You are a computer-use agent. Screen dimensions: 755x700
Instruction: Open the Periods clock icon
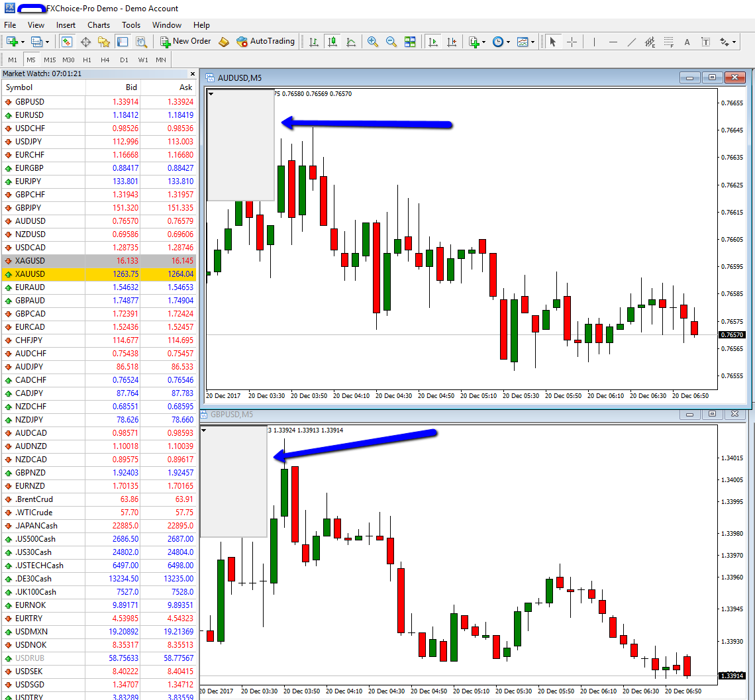click(498, 42)
